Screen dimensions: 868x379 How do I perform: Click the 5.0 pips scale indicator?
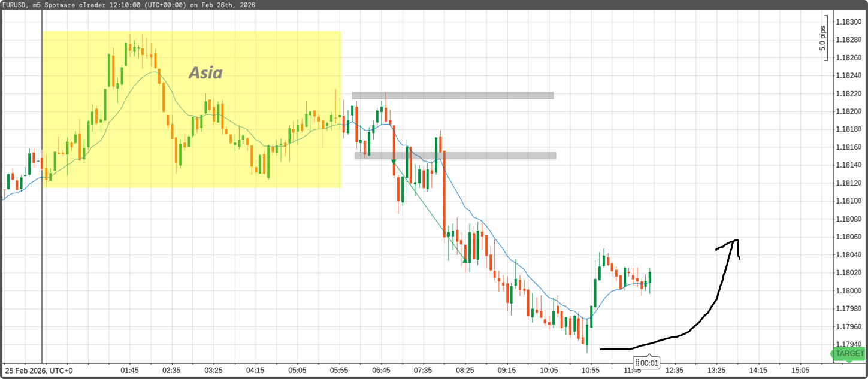[x=822, y=38]
